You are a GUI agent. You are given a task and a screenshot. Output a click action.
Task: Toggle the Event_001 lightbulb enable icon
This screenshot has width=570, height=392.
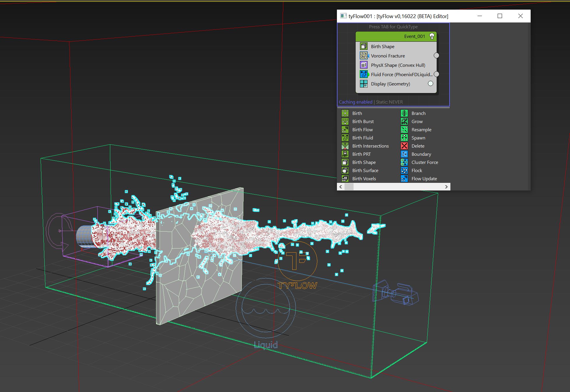point(432,36)
